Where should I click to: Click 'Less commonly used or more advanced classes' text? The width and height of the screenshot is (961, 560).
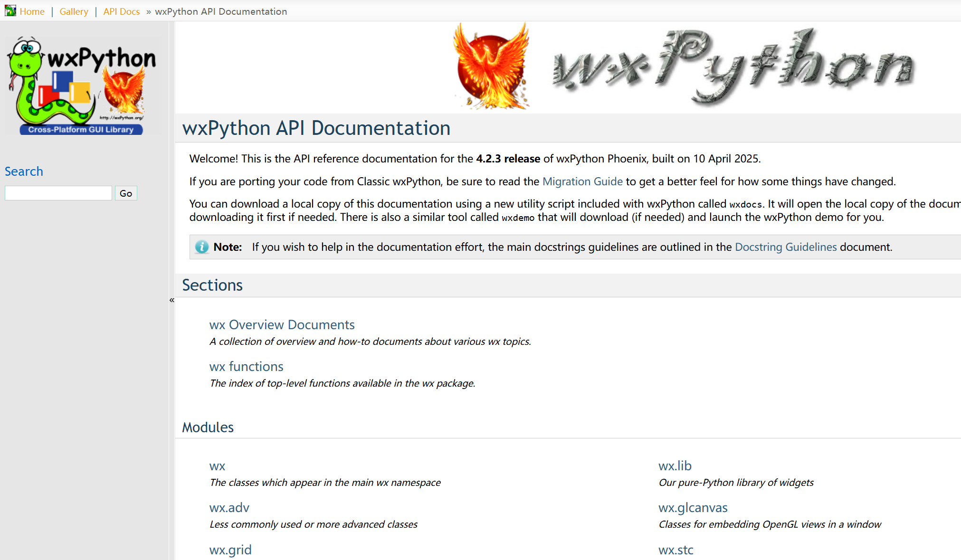point(314,524)
